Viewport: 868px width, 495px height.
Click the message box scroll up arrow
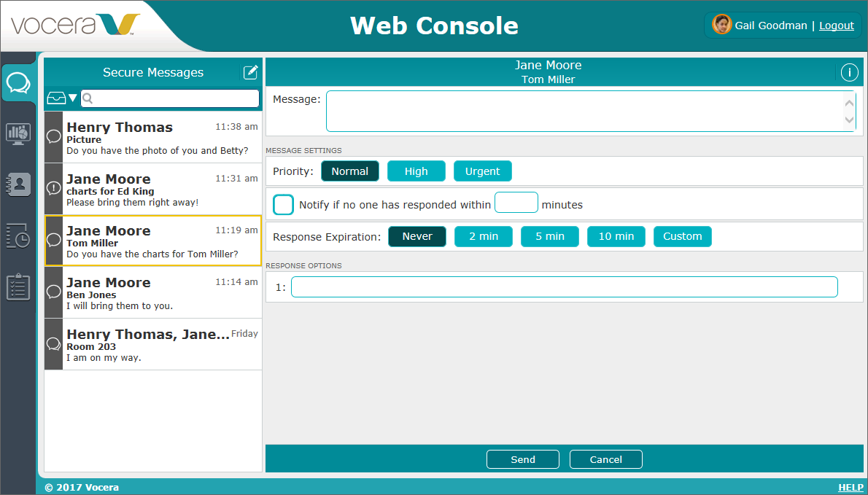point(849,103)
